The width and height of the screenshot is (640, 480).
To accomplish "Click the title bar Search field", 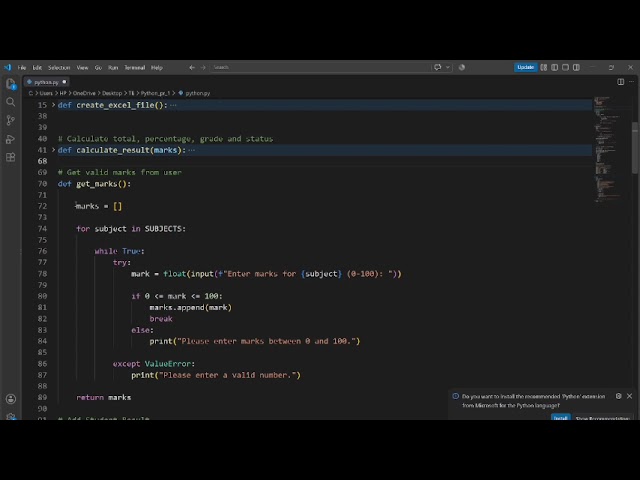I will click(320, 67).
